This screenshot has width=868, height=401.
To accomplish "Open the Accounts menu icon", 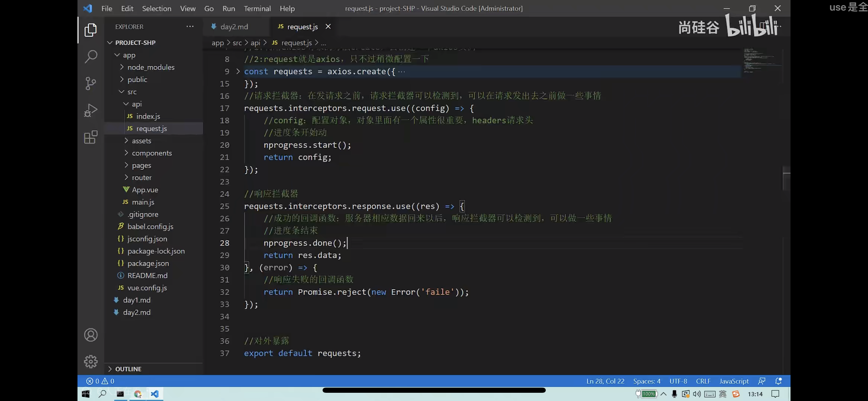I will point(91,335).
